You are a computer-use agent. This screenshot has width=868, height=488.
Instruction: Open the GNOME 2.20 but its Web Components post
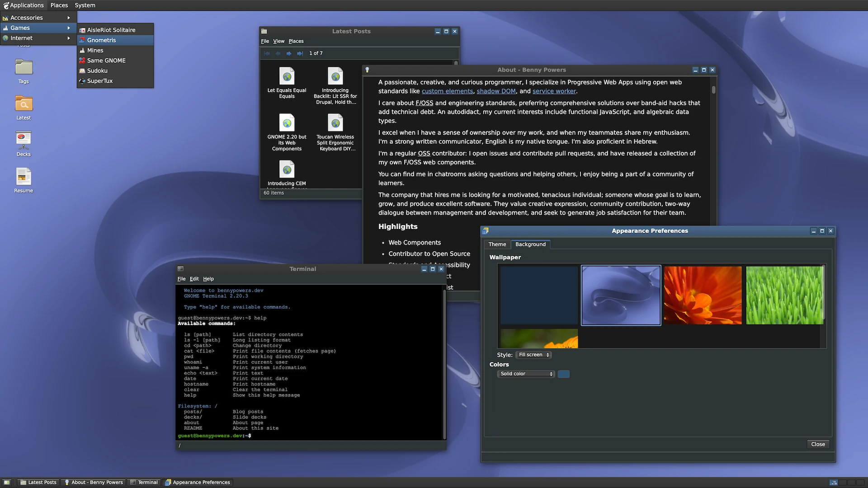287,132
